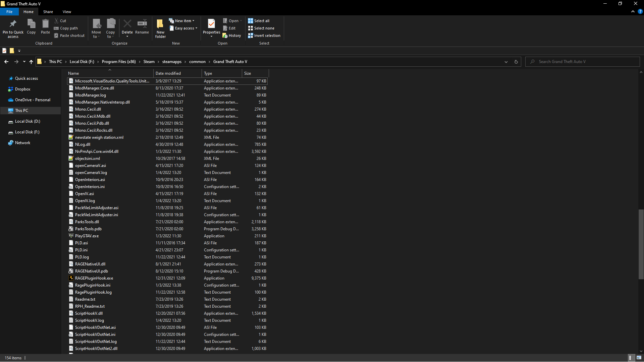Switch to large icons view layout

pos(639,358)
